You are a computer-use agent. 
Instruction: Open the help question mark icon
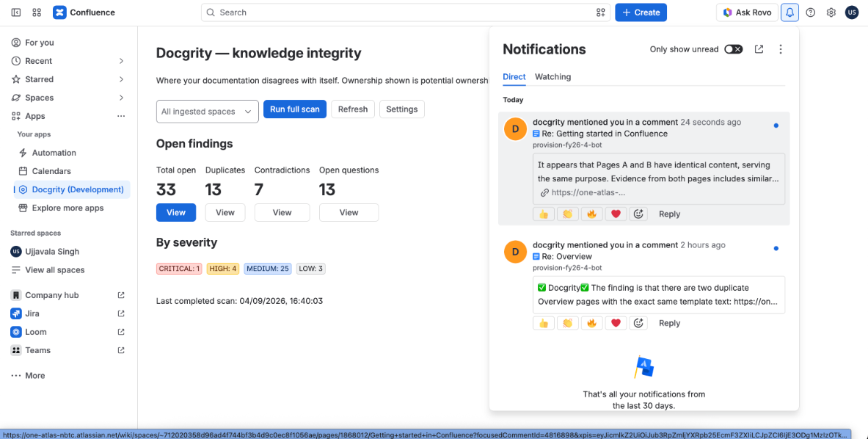811,12
